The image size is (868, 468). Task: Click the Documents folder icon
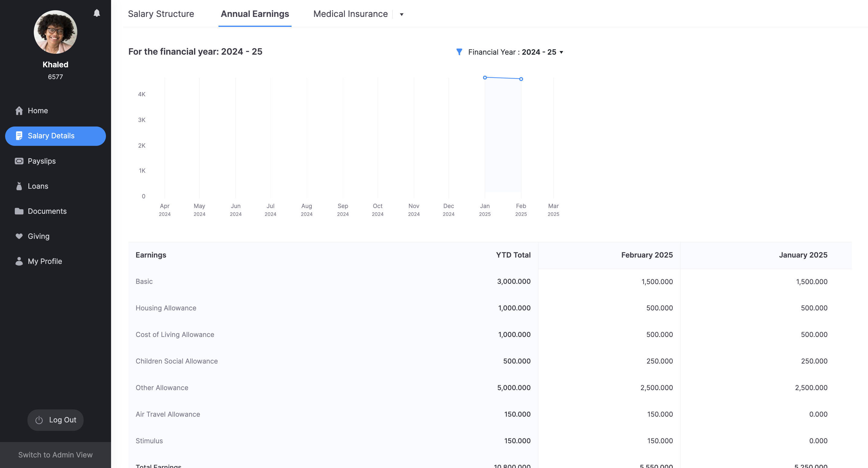tap(19, 211)
